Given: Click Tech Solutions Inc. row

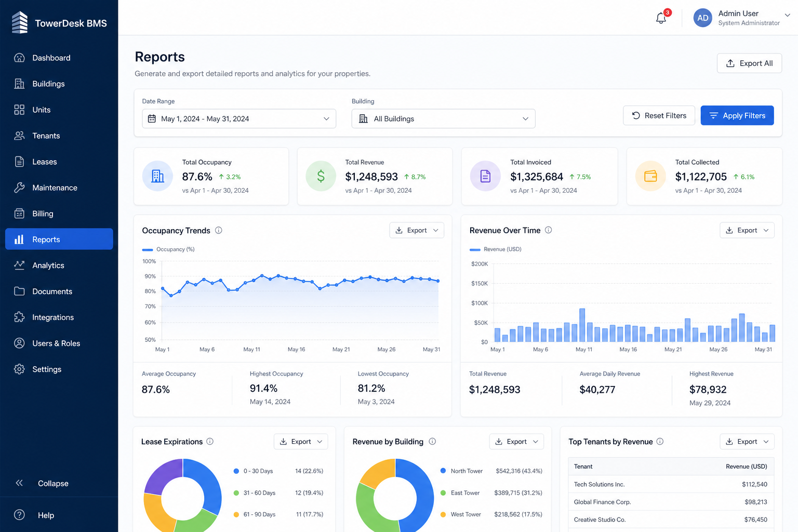Looking at the screenshot, I should (671, 484).
